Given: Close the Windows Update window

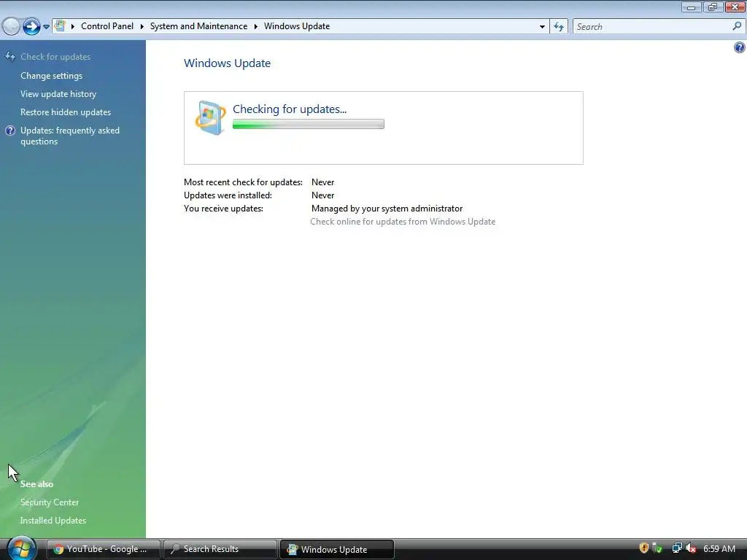Looking at the screenshot, I should (x=735, y=7).
